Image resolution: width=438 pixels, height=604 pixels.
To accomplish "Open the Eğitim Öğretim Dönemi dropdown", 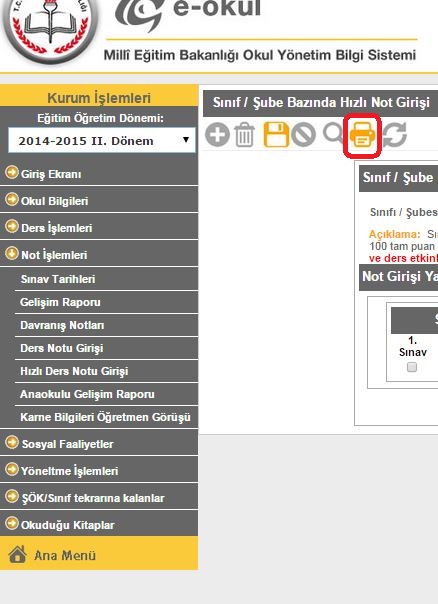I will 102,140.
